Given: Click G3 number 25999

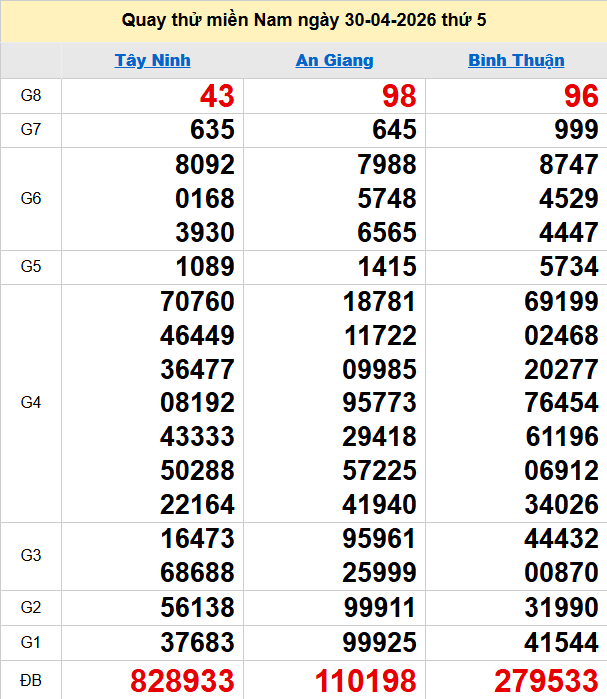Looking at the screenshot, I should coord(379,572).
